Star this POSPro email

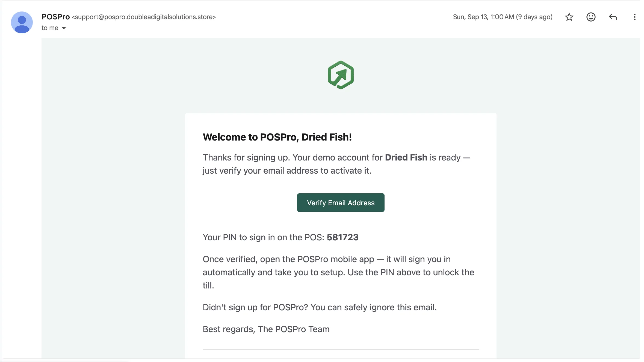click(x=569, y=17)
